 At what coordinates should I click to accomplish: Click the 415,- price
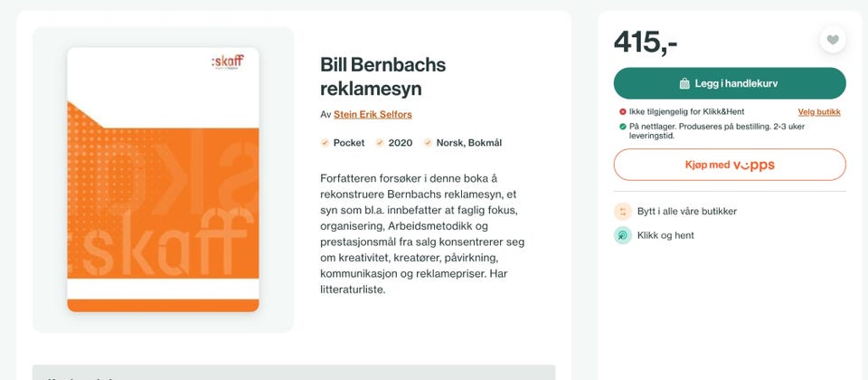(x=646, y=42)
